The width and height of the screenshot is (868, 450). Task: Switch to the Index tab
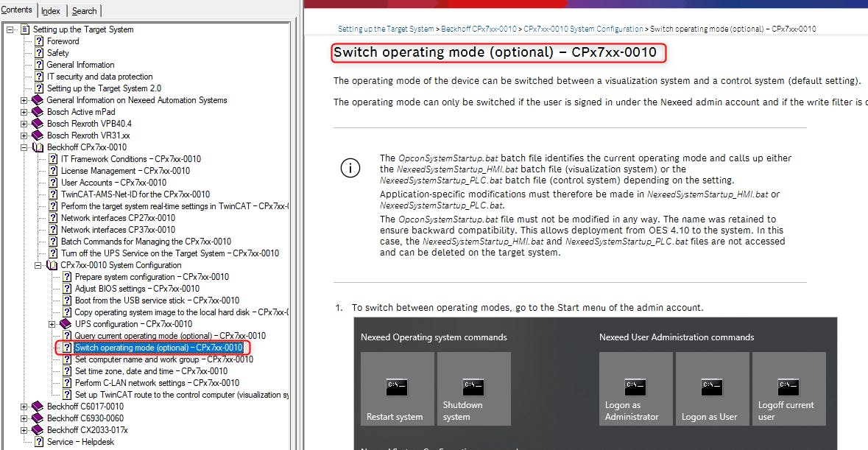click(x=51, y=11)
